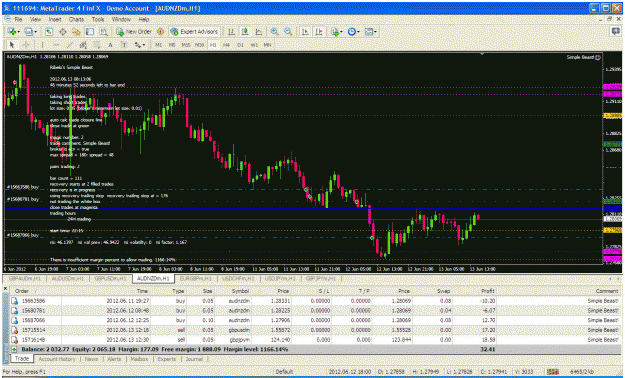Screen dimensions: 625x378
Task: Click the New Order button
Action: pyautogui.click(x=134, y=32)
